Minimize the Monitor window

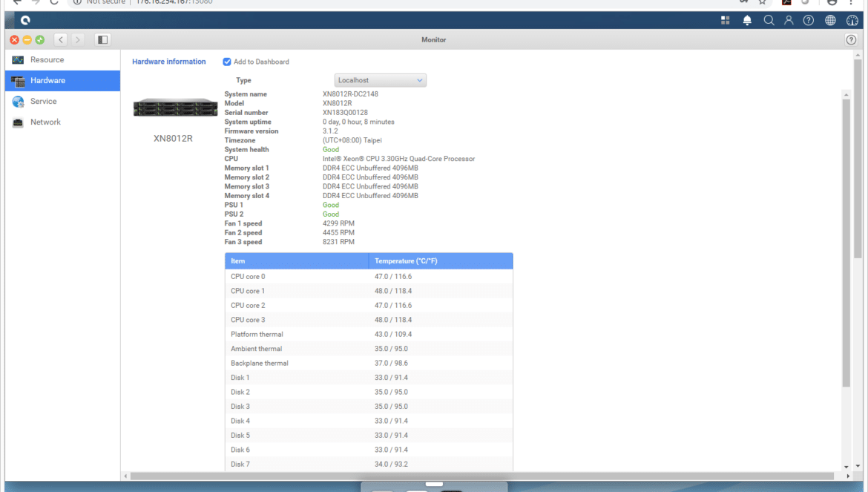point(27,40)
